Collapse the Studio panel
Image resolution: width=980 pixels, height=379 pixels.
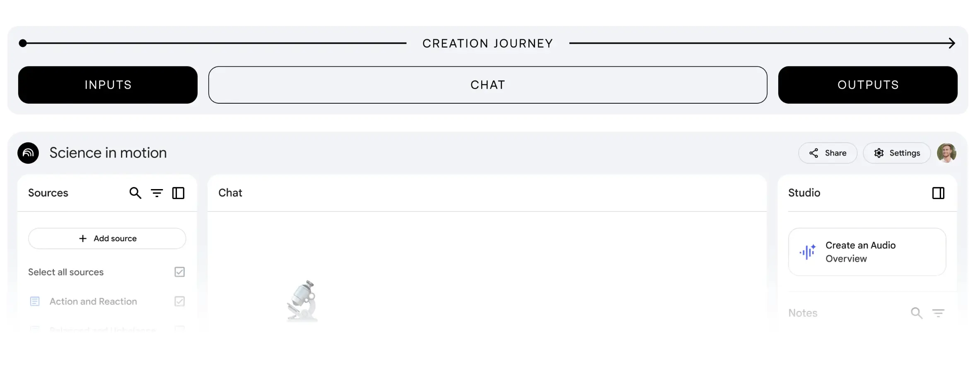(938, 193)
